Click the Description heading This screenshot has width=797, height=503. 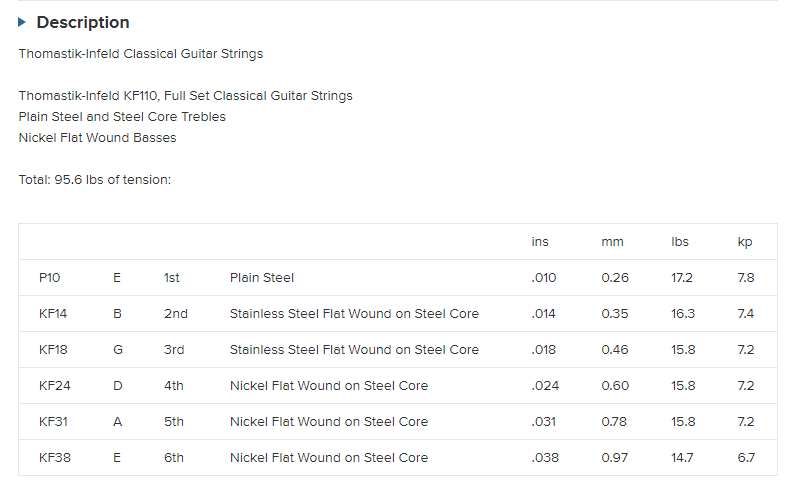pos(83,22)
